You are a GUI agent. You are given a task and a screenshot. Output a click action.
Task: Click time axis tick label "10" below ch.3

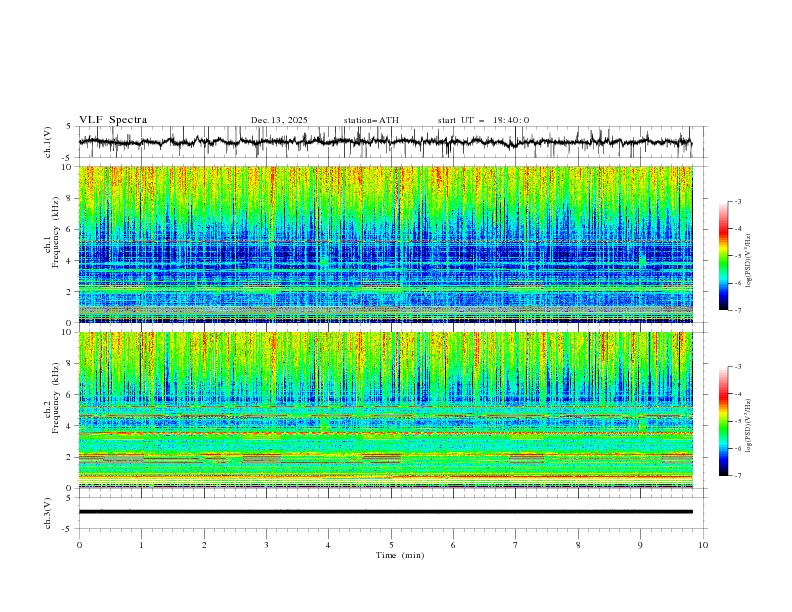[x=703, y=545]
